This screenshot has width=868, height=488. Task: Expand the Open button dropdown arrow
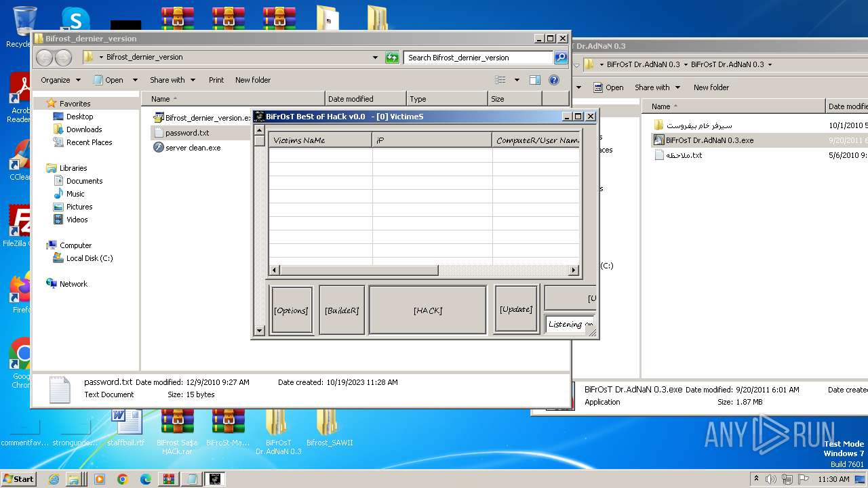click(x=134, y=80)
